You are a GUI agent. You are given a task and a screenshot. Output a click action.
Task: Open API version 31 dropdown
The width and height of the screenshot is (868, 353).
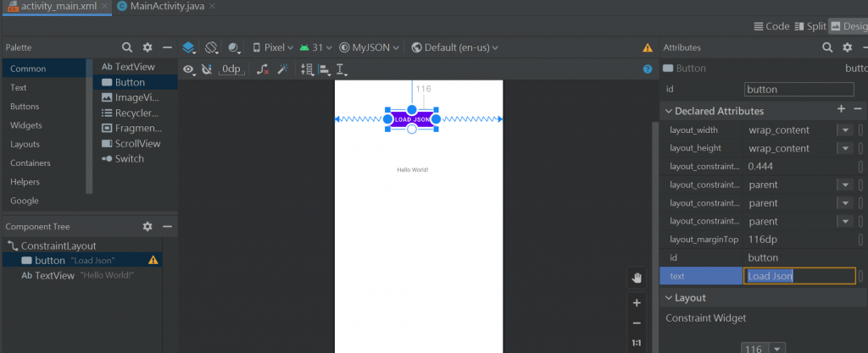pos(315,47)
